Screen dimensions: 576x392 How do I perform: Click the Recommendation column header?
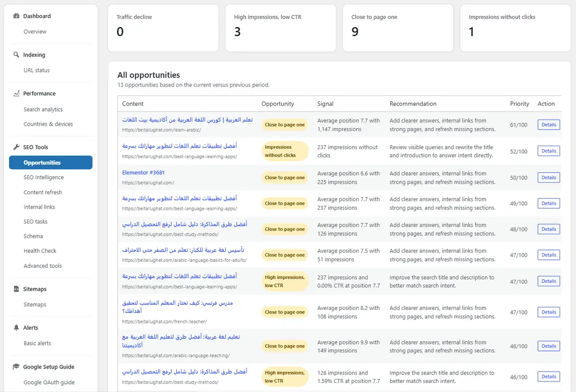pyautogui.click(x=413, y=104)
